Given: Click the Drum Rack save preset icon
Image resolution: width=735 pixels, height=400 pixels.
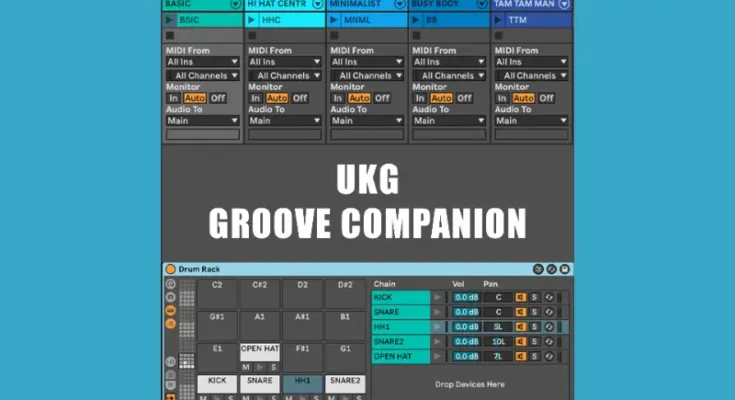Looking at the screenshot, I should pyautogui.click(x=565, y=269).
